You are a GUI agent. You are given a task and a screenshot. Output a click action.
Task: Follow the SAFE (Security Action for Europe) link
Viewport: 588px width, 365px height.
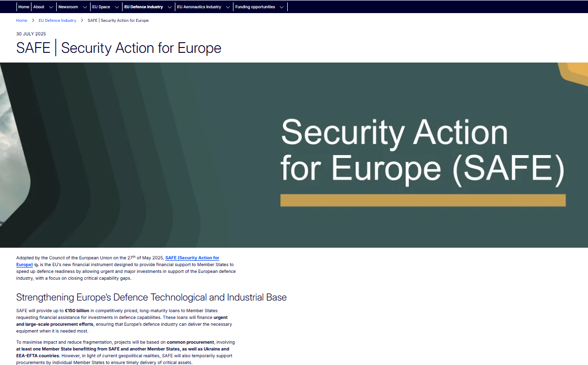coord(192,258)
